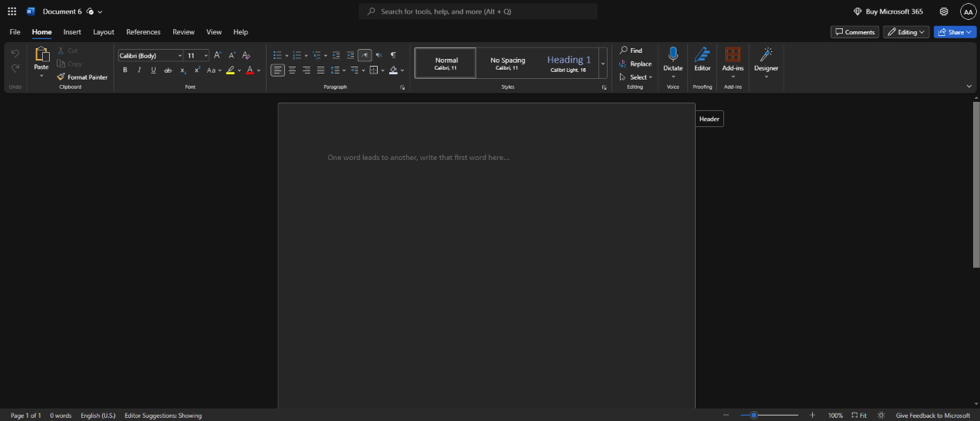Toggle align left paragraph button
The width and height of the screenshot is (980, 421).
click(x=277, y=70)
